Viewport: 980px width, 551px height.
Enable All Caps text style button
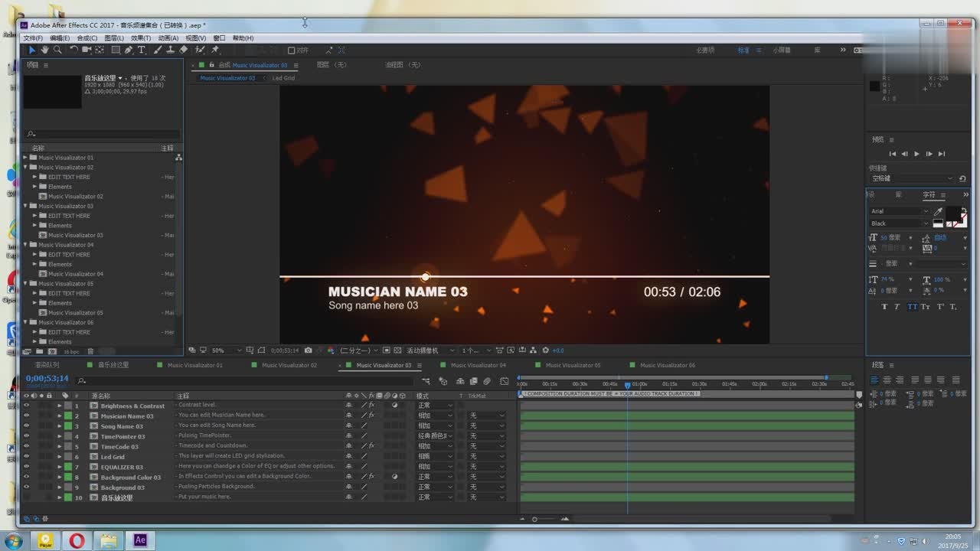pos(913,307)
